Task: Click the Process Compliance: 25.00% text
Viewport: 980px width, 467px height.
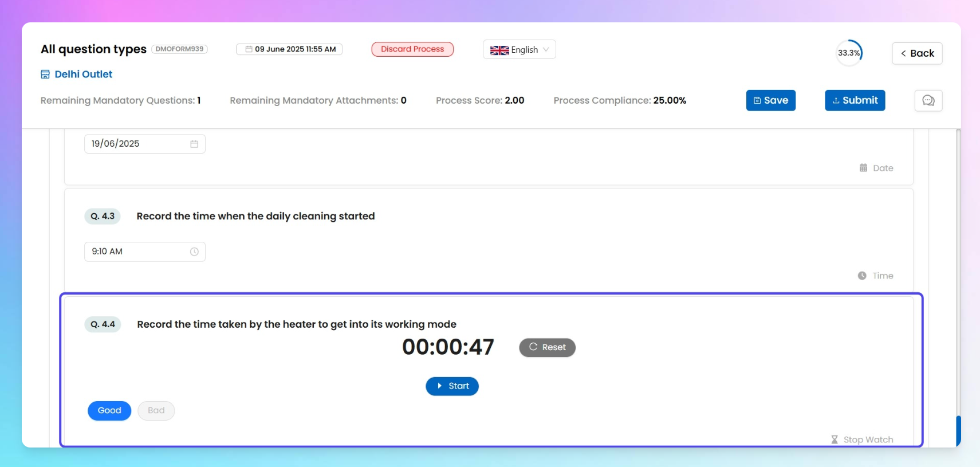Action: 620,100
